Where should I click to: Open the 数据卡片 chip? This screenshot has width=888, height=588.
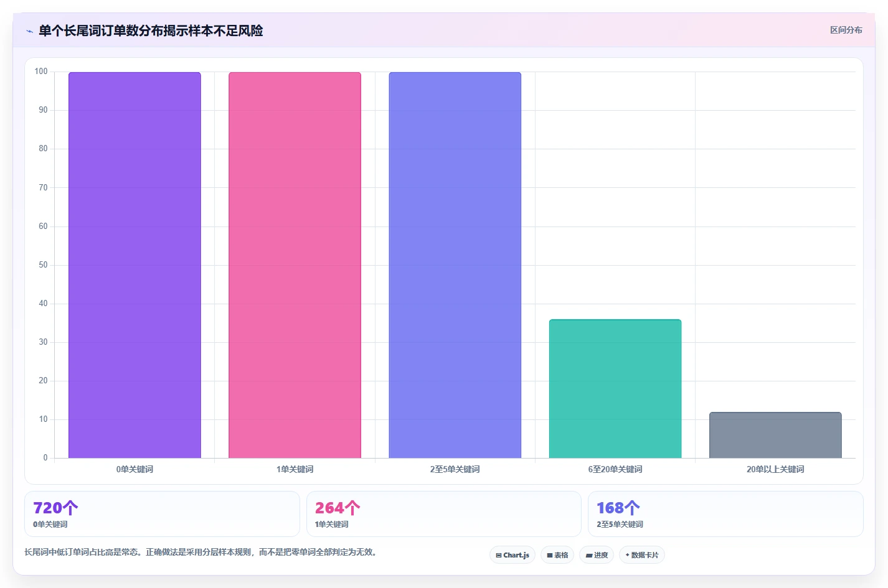(x=642, y=555)
